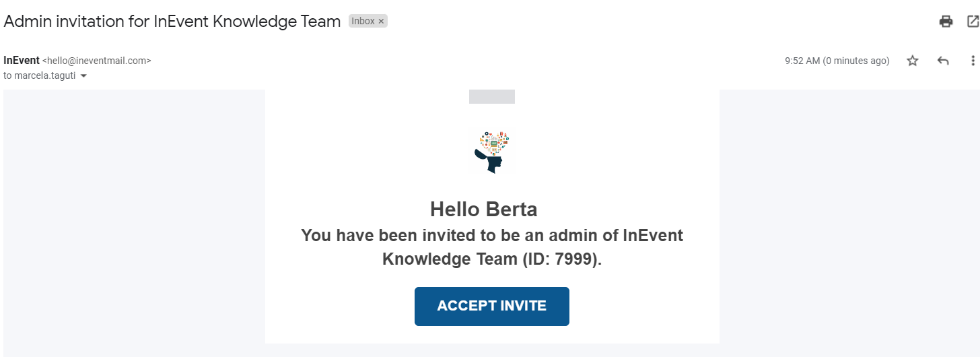
Task: Click the 'to marcela.taguti' recipient text
Action: [40, 76]
